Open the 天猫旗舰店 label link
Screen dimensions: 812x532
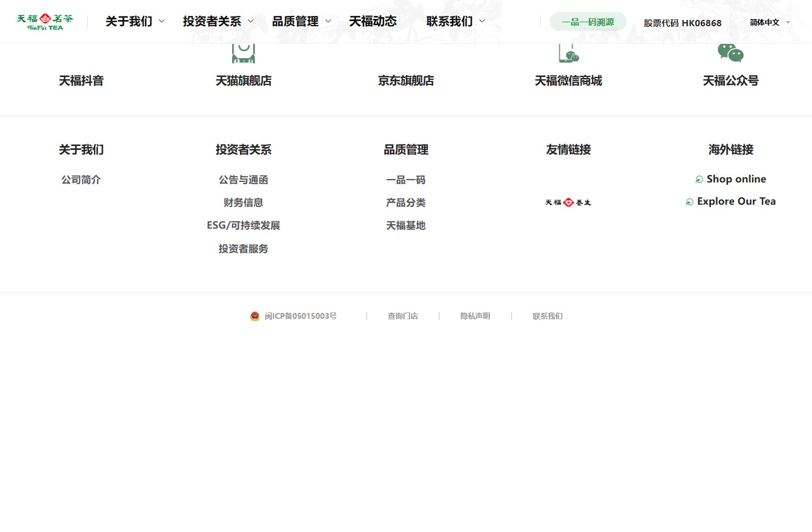243,80
